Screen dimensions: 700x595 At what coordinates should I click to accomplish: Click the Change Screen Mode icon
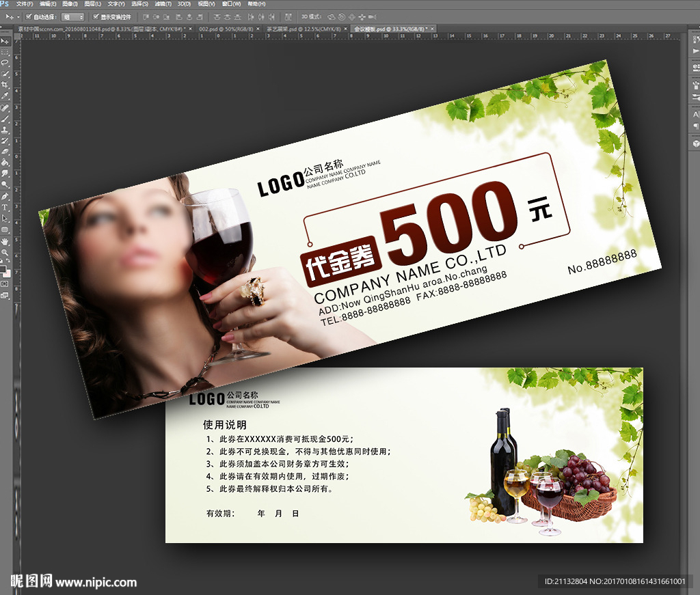tap(5, 295)
